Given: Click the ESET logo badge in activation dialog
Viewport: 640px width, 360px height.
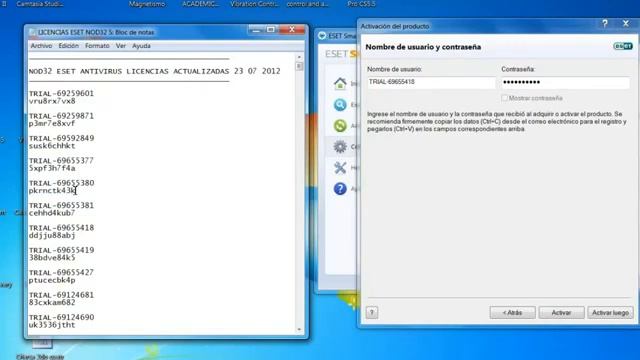Looking at the screenshot, I should pyautogui.click(x=623, y=46).
